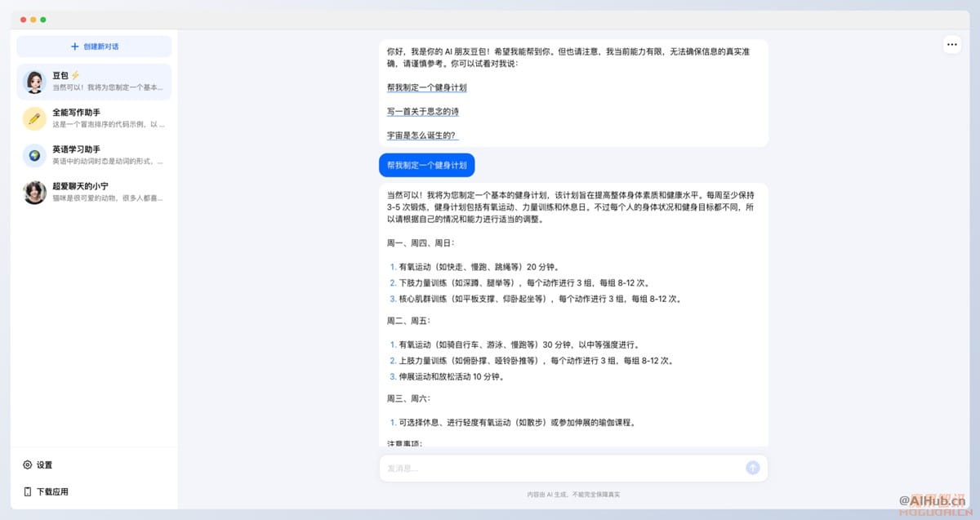
Task: Focus the 发消息 message input field
Action: tap(563, 468)
